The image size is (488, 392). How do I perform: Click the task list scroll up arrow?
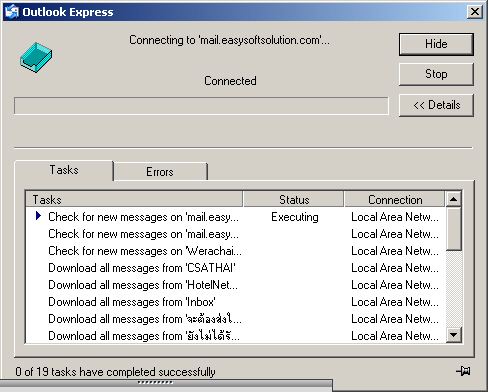(453, 199)
